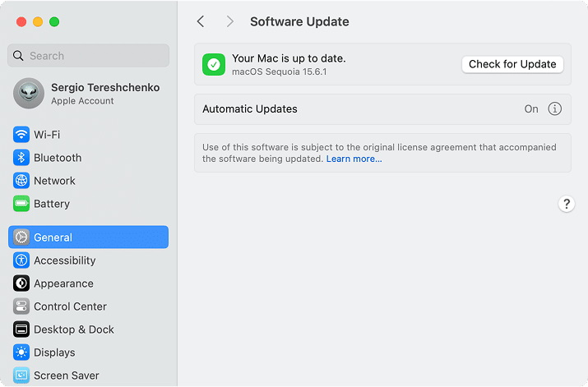588x387 pixels.
Task: Click the green Battery icon
Action: tap(21, 204)
